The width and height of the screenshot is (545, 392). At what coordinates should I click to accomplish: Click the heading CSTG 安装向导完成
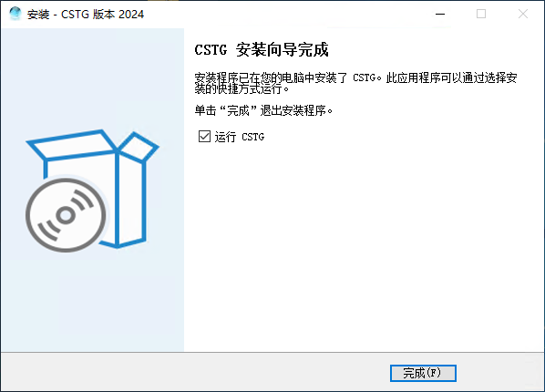click(262, 50)
